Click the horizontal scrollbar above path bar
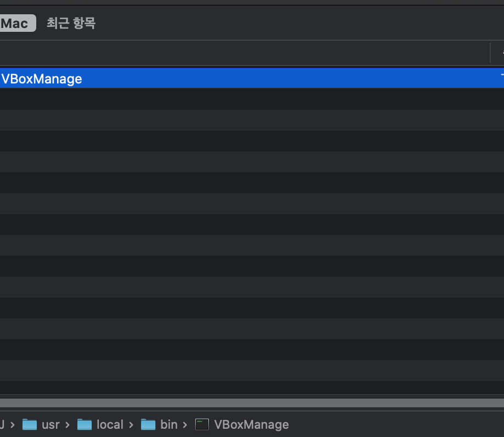The height and width of the screenshot is (437, 504). pos(252,403)
